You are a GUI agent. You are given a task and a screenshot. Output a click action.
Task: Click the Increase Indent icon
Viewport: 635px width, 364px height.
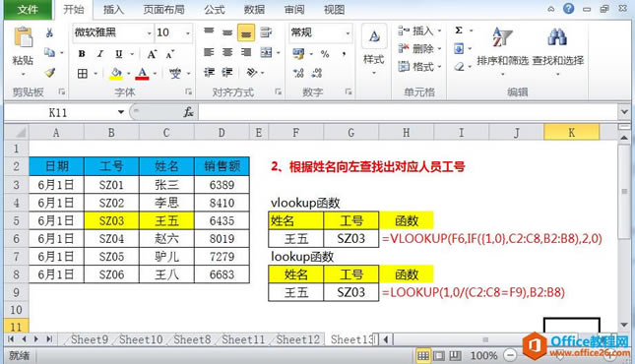(x=227, y=73)
